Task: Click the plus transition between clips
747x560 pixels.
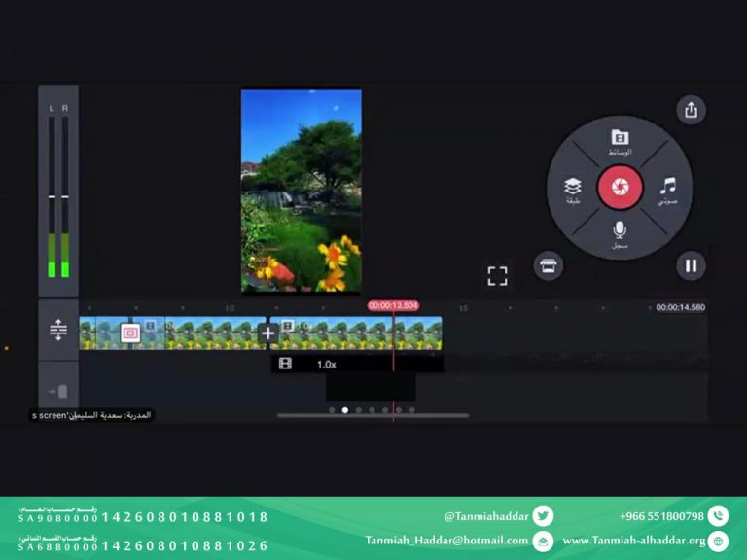Action: point(268,333)
